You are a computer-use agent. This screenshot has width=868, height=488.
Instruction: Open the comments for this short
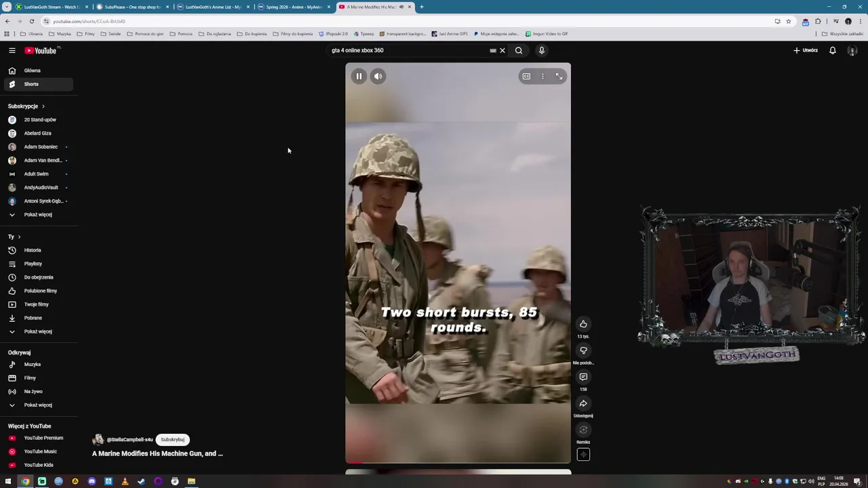[x=583, y=377]
